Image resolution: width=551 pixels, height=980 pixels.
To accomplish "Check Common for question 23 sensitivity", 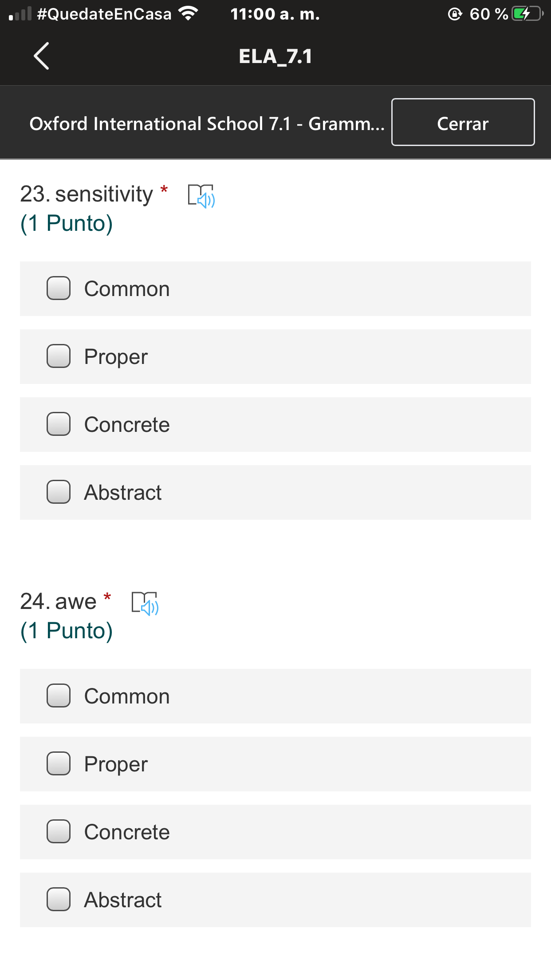I will 59,288.
